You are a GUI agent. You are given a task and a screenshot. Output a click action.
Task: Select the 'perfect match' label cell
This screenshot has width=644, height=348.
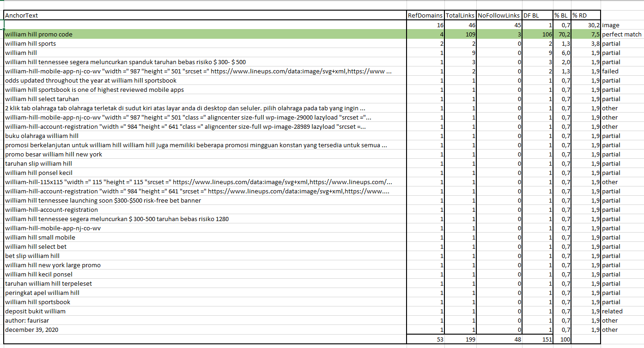click(621, 34)
